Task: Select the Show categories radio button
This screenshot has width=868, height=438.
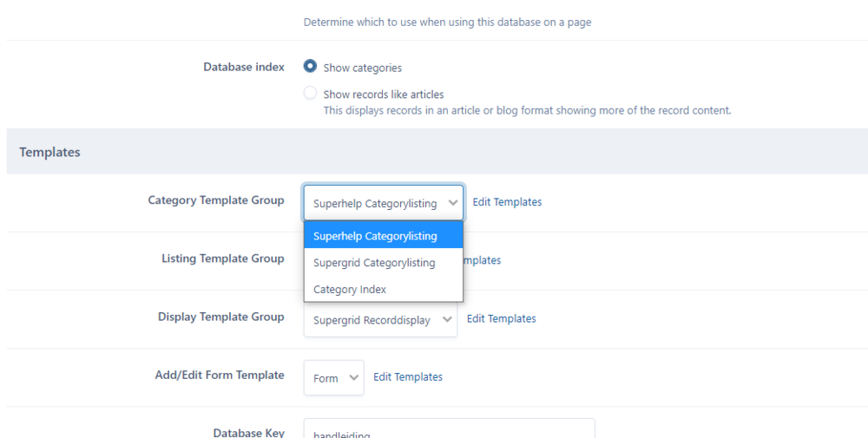Action: tap(310, 67)
